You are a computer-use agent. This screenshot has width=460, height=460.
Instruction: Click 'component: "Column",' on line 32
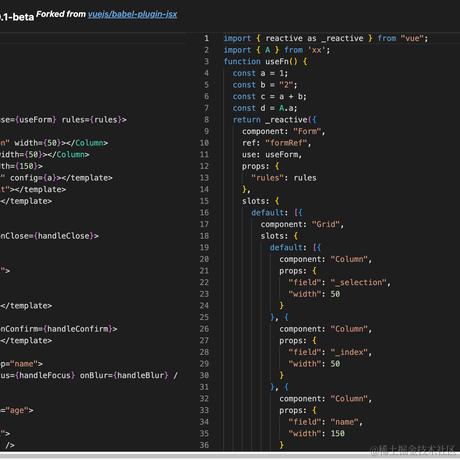(326, 399)
